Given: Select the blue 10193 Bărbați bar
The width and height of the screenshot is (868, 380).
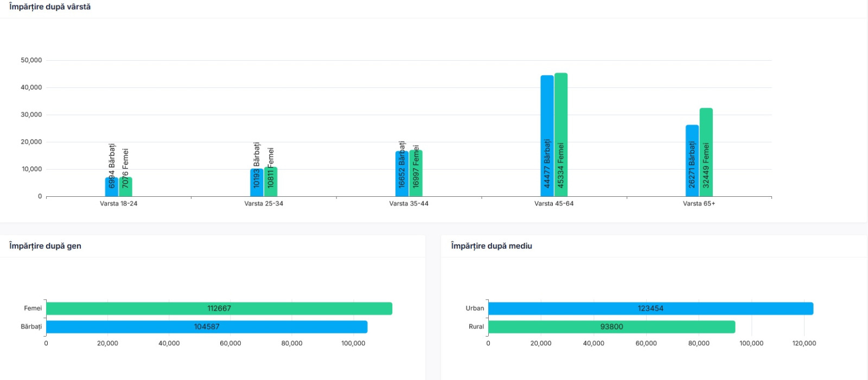Looking at the screenshot, I should point(257,183).
